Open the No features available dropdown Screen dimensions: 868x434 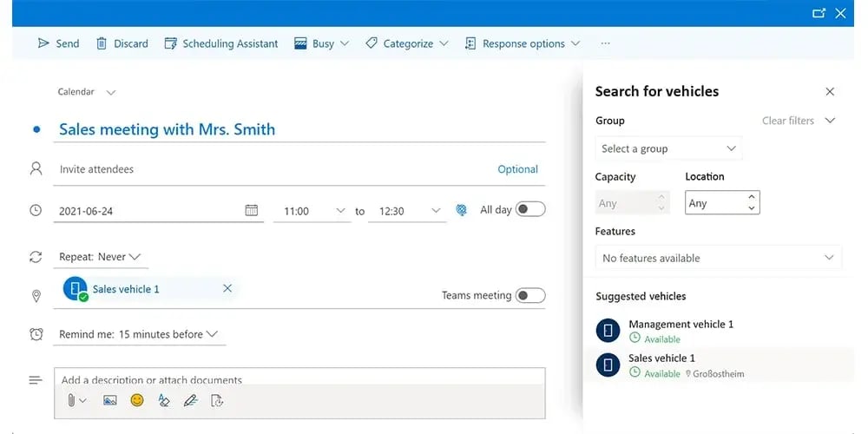(x=719, y=258)
